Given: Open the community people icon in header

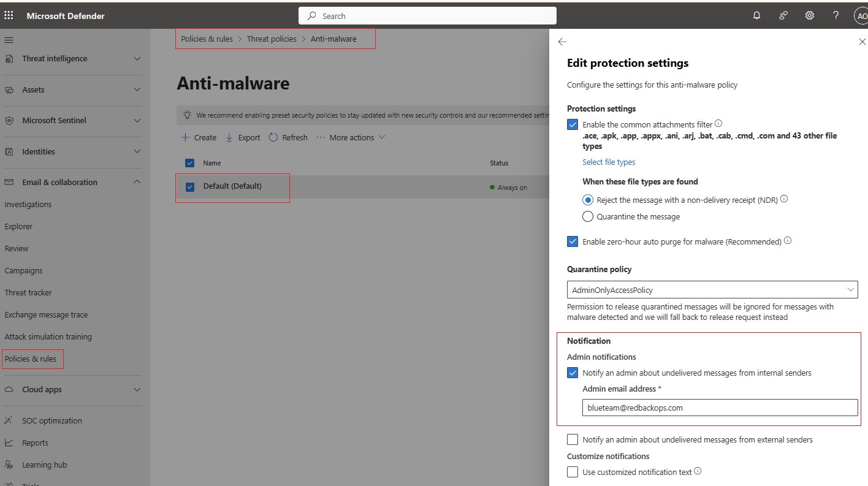Looking at the screenshot, I should click(x=783, y=16).
